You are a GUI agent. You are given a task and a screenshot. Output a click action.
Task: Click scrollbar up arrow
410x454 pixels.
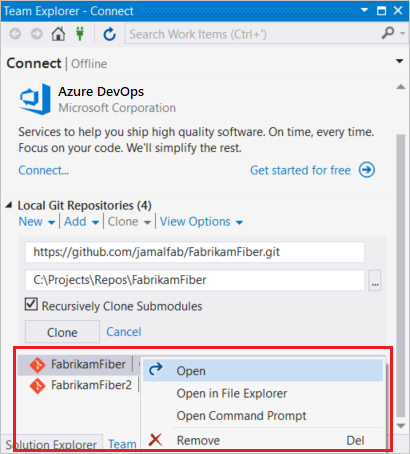click(400, 87)
